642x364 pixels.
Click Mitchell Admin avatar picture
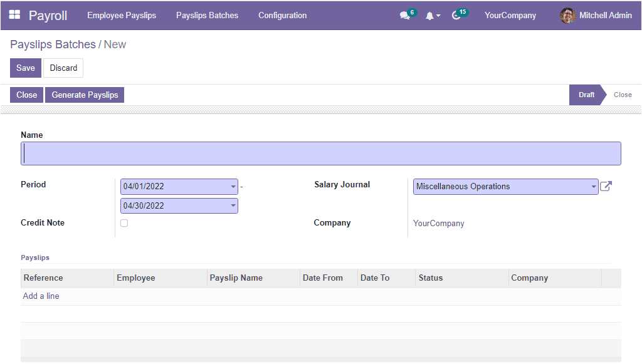click(x=567, y=16)
